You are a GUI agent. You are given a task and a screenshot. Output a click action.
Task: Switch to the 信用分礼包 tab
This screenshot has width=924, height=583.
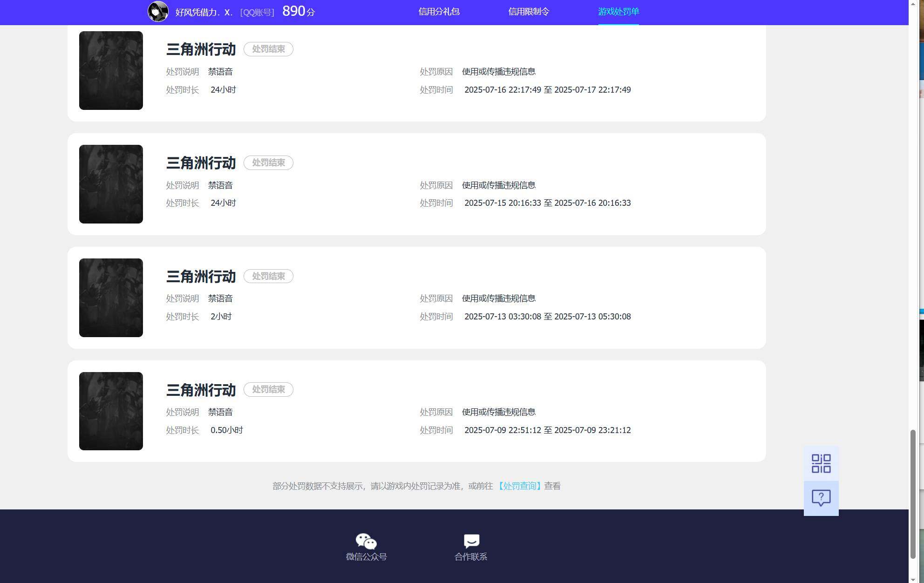tap(439, 12)
